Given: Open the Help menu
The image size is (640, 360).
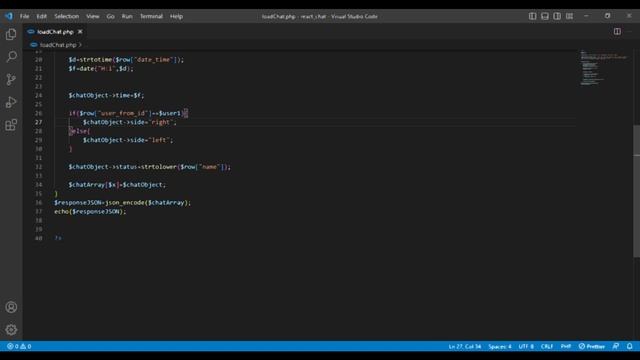Looking at the screenshot, I should tap(176, 16).
